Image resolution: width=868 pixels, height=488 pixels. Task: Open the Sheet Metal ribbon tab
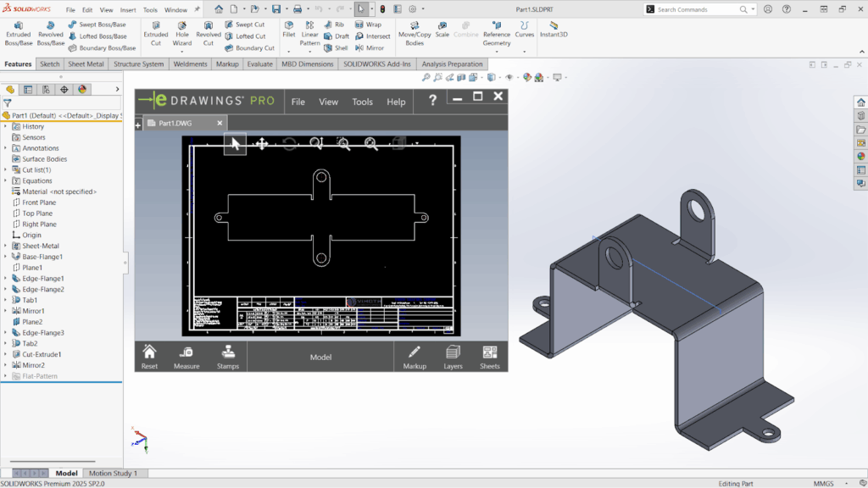point(86,64)
